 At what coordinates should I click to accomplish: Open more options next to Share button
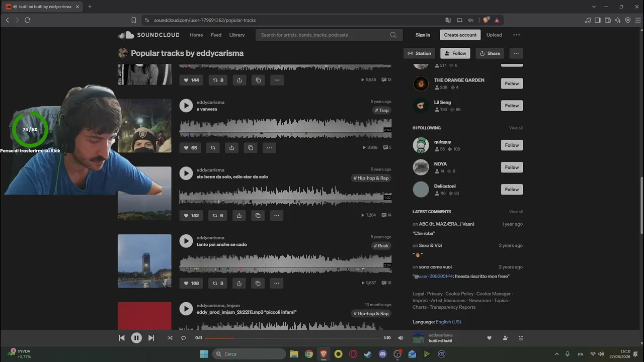coord(516,53)
